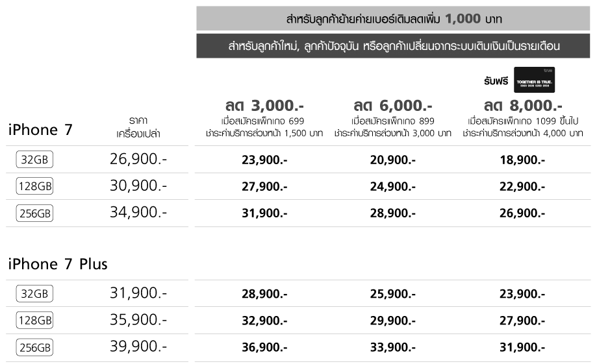
Task: Click the gray 1,000 บาท discount banner
Action: (x=393, y=18)
